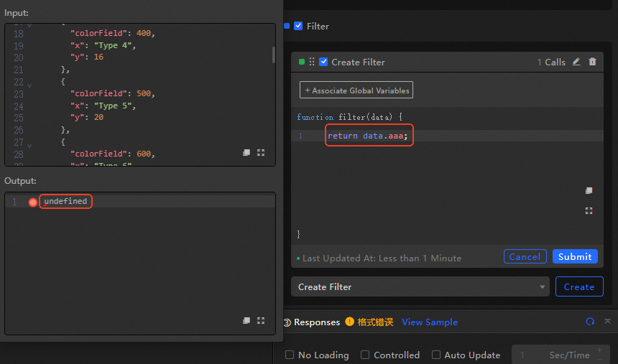The height and width of the screenshot is (364, 618).
Task: Rename Create Filter with the pencil icon
Action: [x=576, y=62]
